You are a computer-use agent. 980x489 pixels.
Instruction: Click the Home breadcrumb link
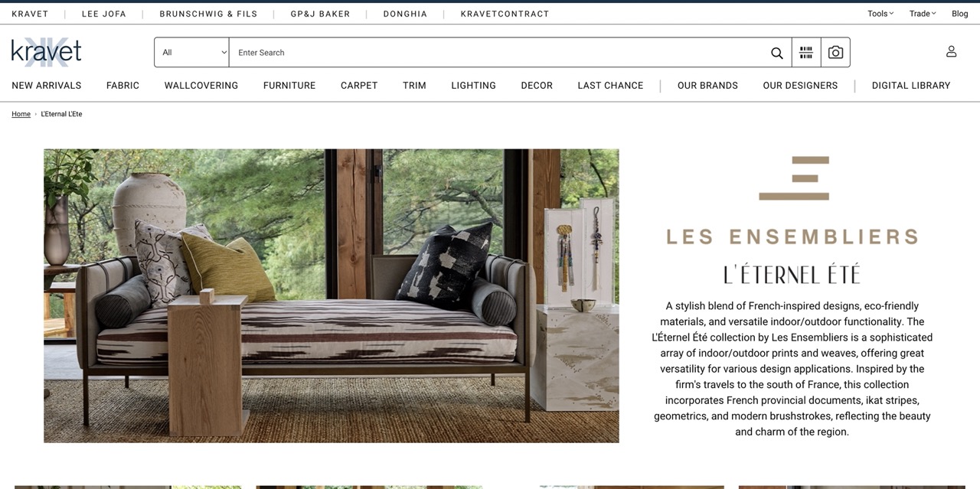[x=21, y=114]
